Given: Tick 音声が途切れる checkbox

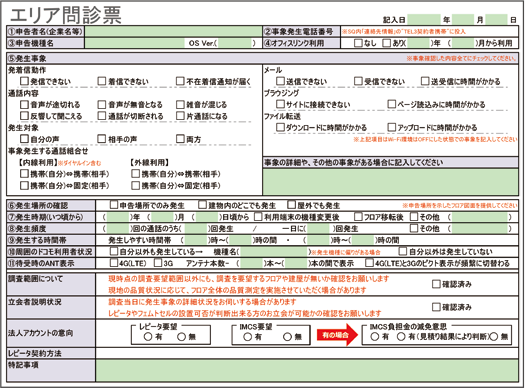Looking at the screenshot, I should (24, 104).
